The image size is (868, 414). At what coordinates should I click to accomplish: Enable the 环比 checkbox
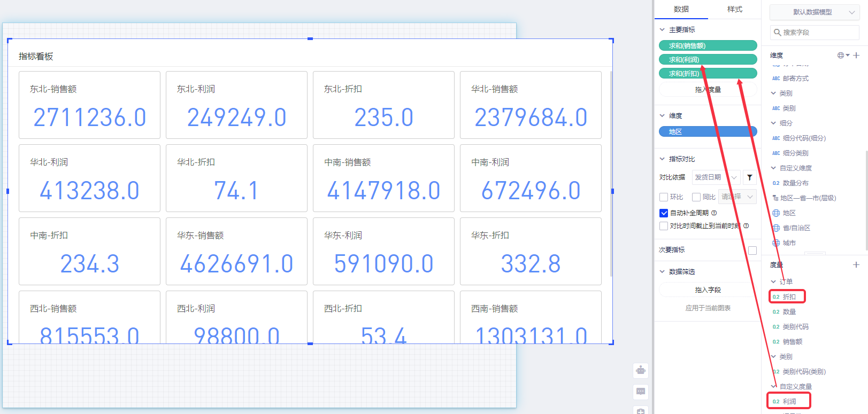pyautogui.click(x=664, y=197)
